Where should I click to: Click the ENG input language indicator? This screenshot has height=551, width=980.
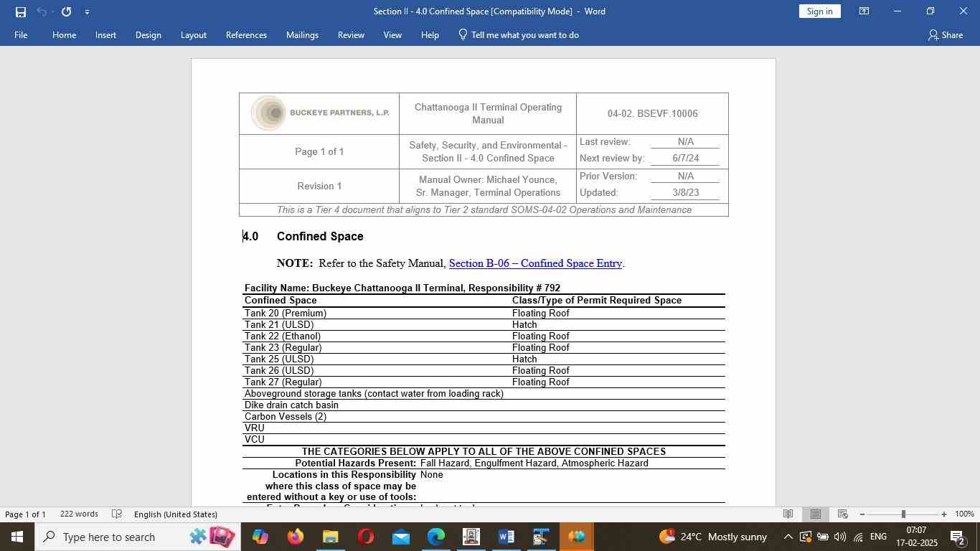(878, 537)
